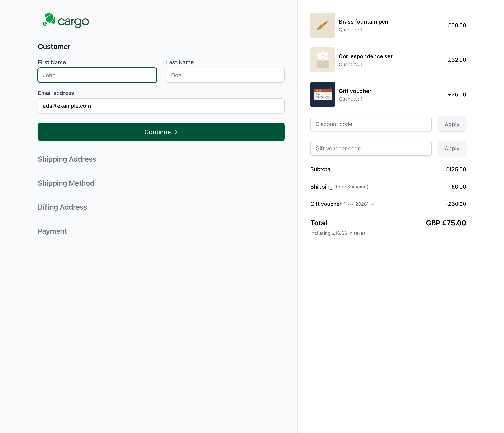Viewport: 504px width, 433px height.
Task: Click the £32.00 price
Action: click(457, 60)
